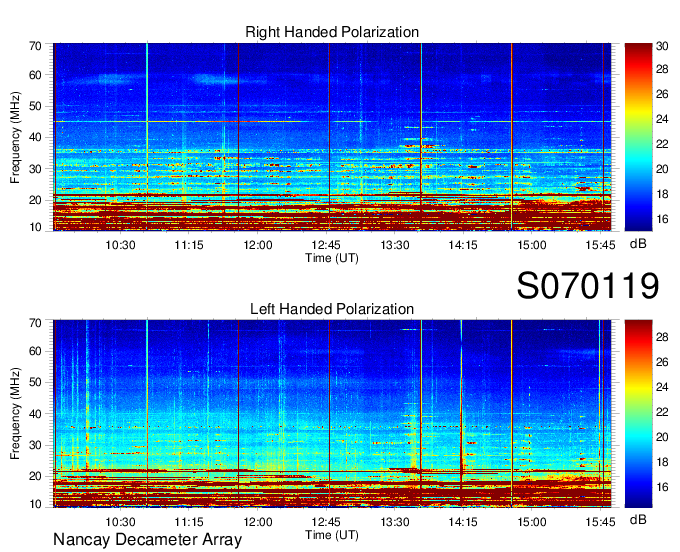680x552 pixels.
Task: Click the 20 dB value on left handed colorbar
Action: [662, 437]
